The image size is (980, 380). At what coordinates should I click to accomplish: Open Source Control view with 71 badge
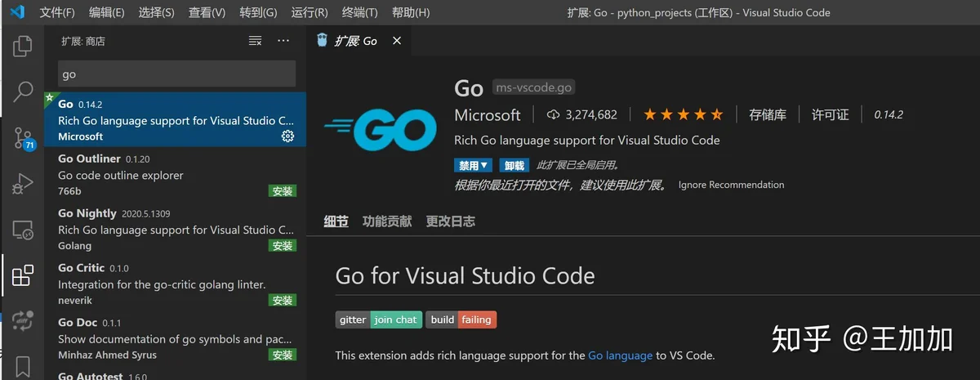pos(23,137)
